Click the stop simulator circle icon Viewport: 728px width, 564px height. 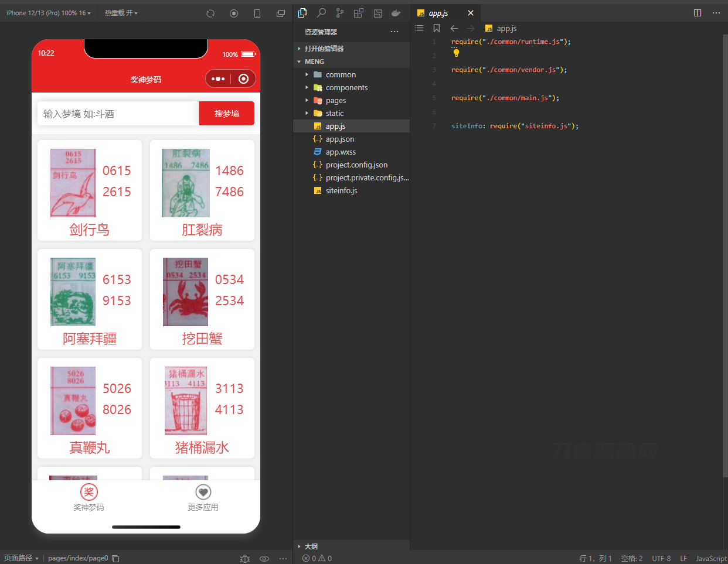pyautogui.click(x=234, y=13)
